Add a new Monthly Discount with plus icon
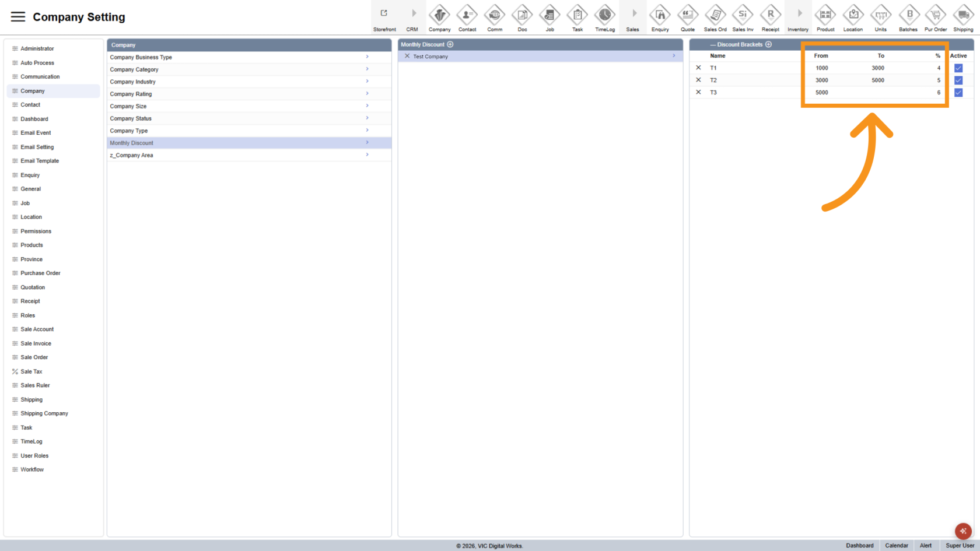The image size is (980, 551). [450, 44]
